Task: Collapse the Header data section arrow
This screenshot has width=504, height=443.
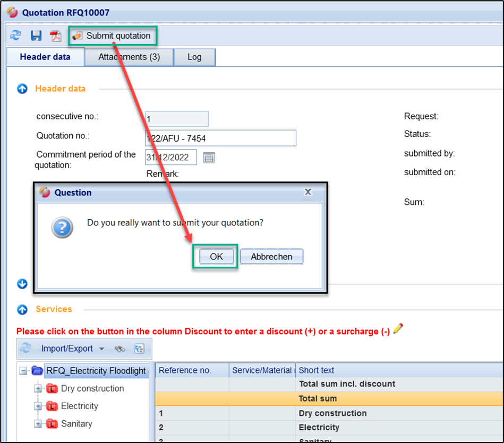Action: pos(22,89)
